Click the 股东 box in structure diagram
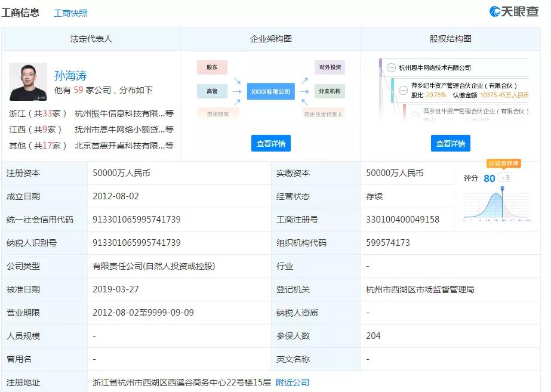The image size is (551, 392). tap(212, 67)
